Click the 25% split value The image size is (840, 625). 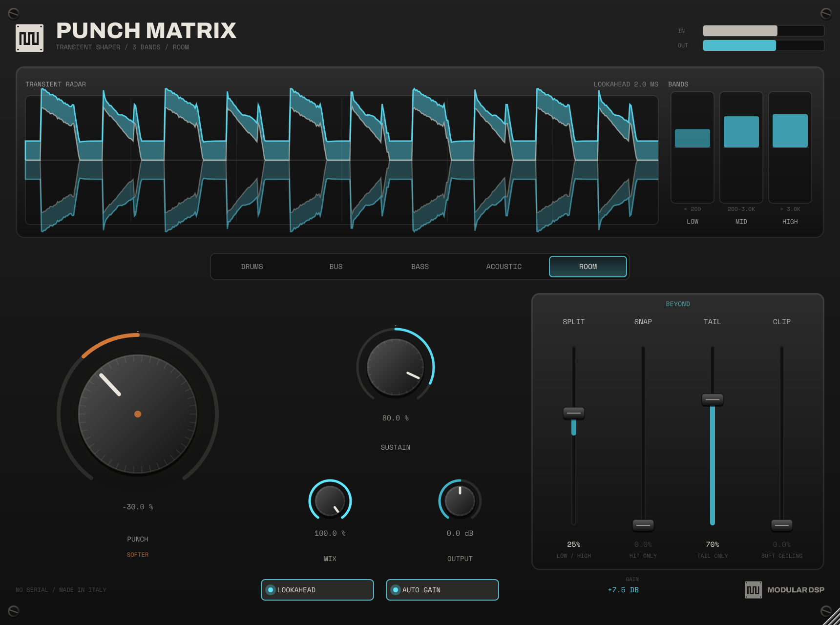(x=574, y=544)
